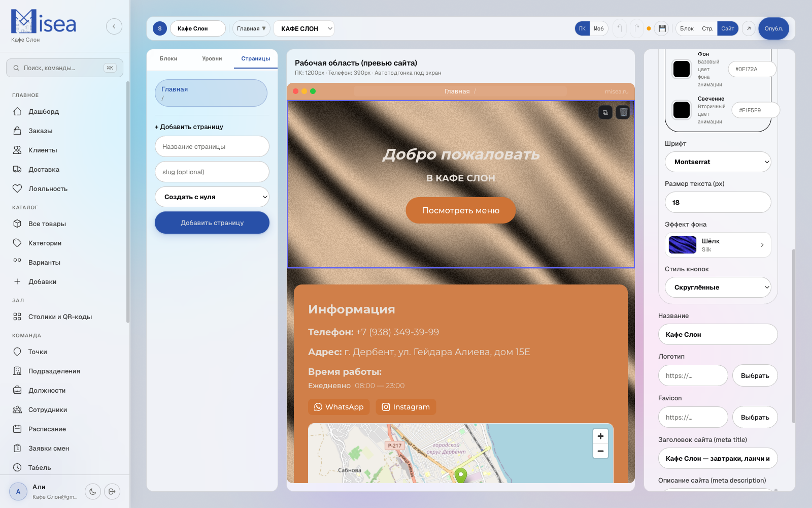Screen dimensions: 812x508
Task: Collapse the left sidebar with the chevron button
Action: (x=114, y=26)
